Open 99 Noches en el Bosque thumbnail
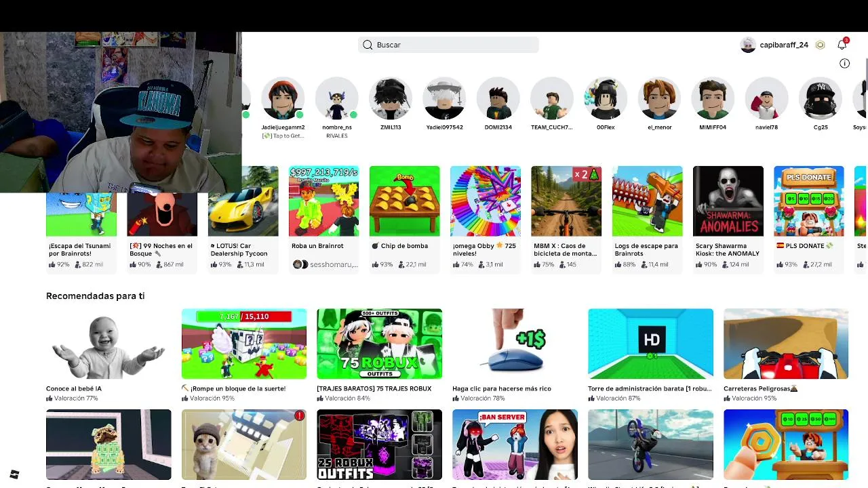The width and height of the screenshot is (868, 488). point(162,215)
